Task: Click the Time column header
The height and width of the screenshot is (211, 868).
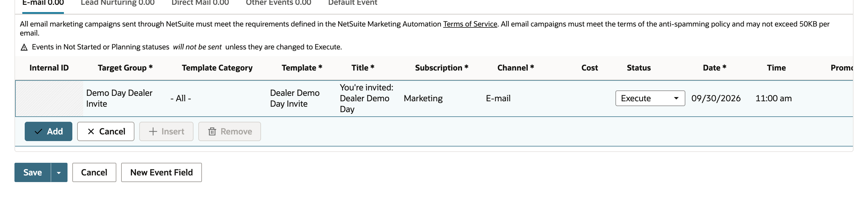Action: tap(776, 68)
